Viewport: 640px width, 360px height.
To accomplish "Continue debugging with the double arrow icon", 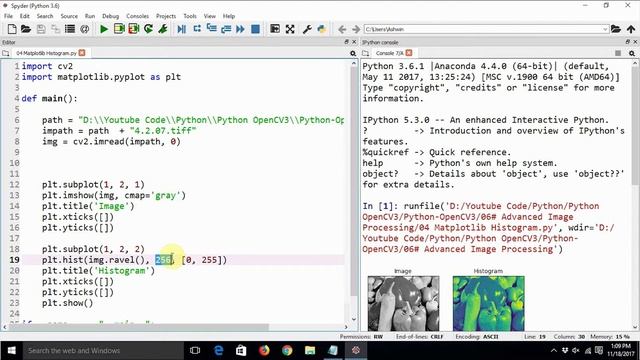I will coord(240,29).
